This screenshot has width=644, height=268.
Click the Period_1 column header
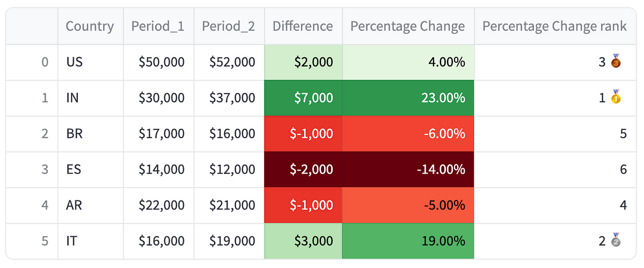158,26
